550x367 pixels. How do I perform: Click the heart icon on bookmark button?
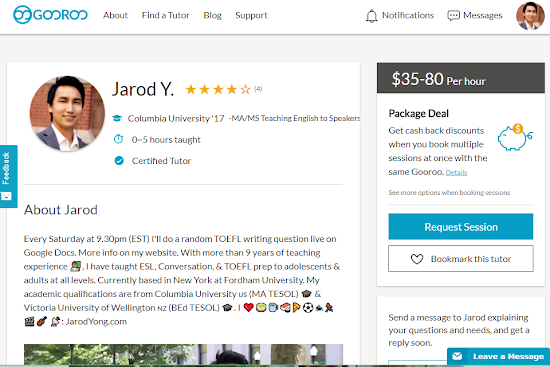[417, 259]
